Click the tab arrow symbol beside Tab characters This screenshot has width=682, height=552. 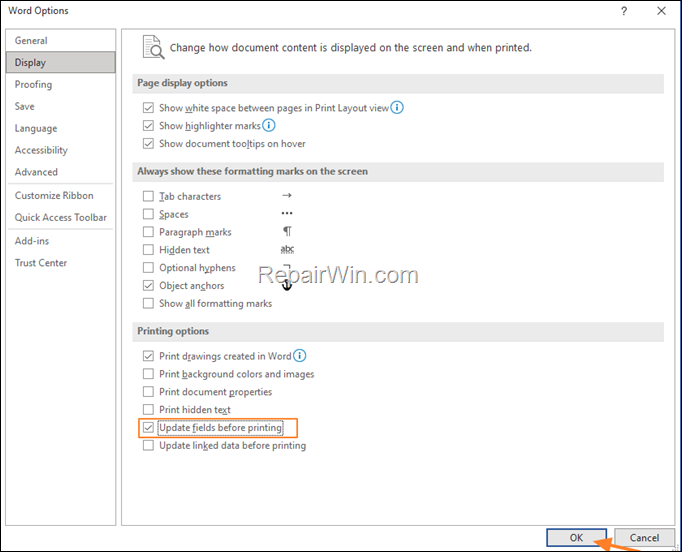[x=287, y=195]
